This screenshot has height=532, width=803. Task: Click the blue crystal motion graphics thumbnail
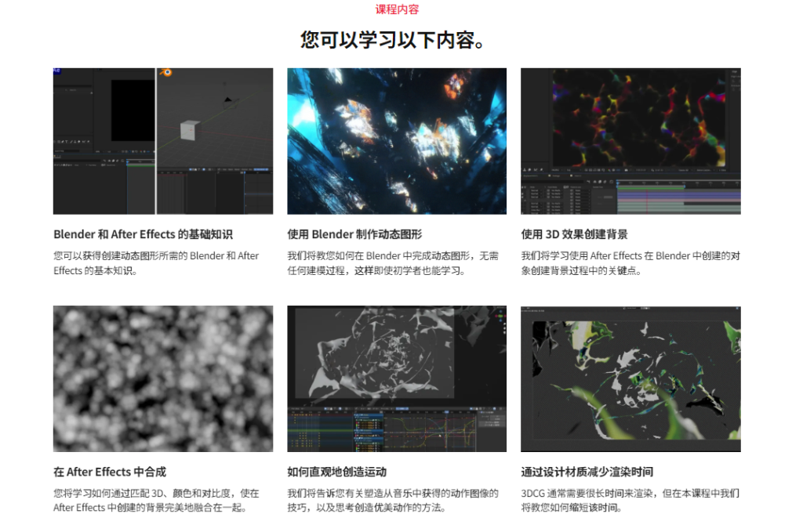[397, 141]
